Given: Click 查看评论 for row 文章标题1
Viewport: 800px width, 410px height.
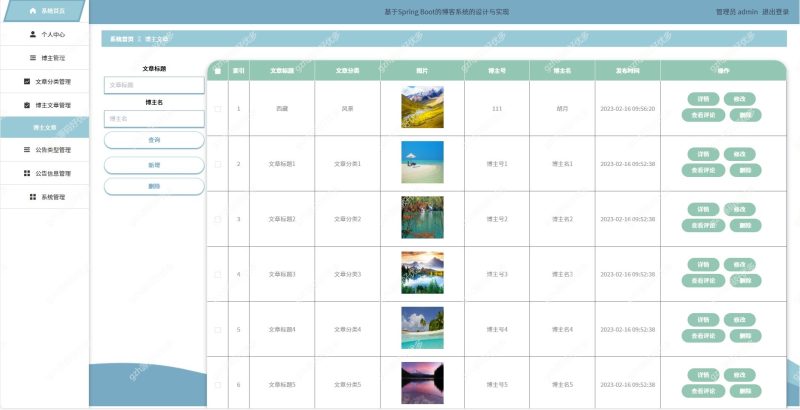Looking at the screenshot, I should tap(703, 170).
